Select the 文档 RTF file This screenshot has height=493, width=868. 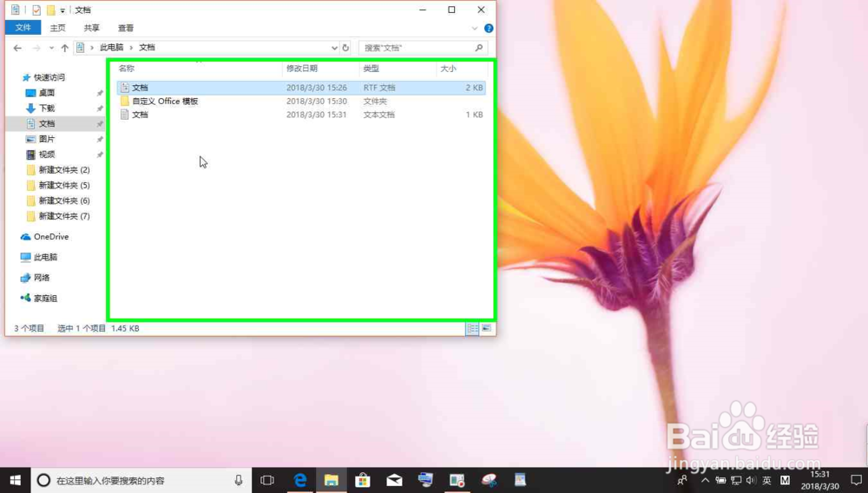pos(301,88)
